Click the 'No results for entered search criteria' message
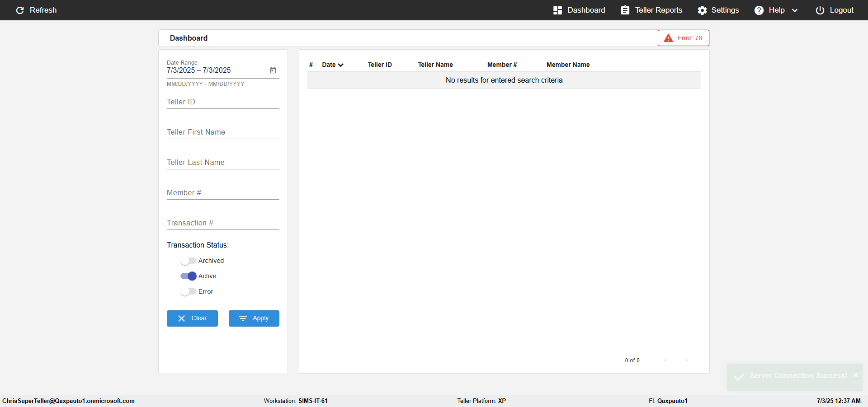The image size is (868, 407). [x=504, y=80]
